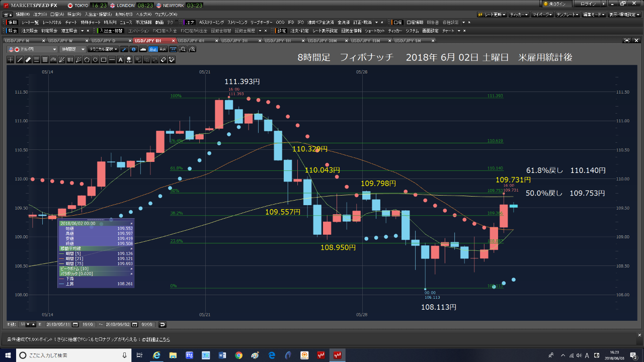Select the crosshair cursor drawing tool
The width and height of the screenshot is (644, 362).
tap(11, 60)
